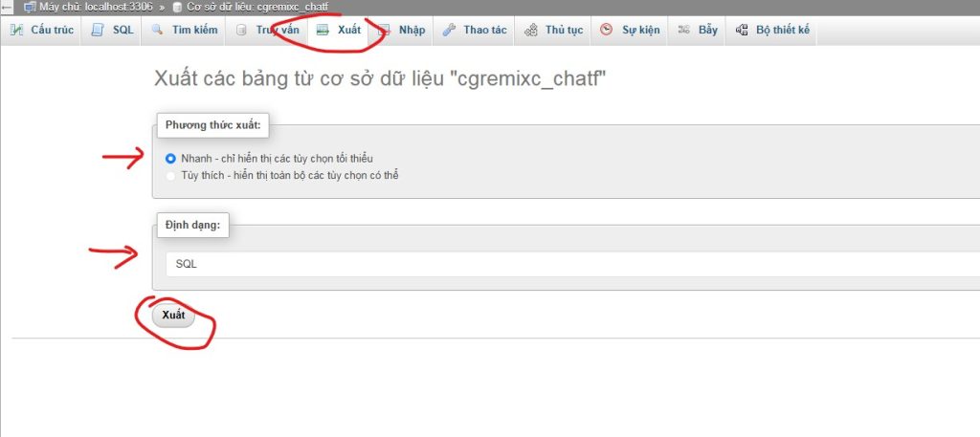Click the Thủ tục routines icon

pyautogui.click(x=530, y=31)
